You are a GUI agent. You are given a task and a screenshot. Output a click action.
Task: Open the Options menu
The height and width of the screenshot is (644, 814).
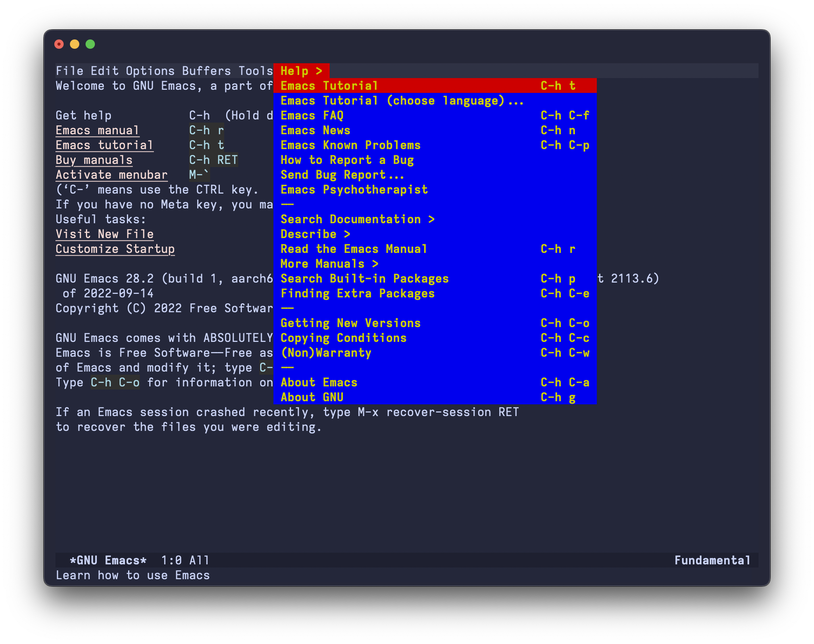point(150,71)
